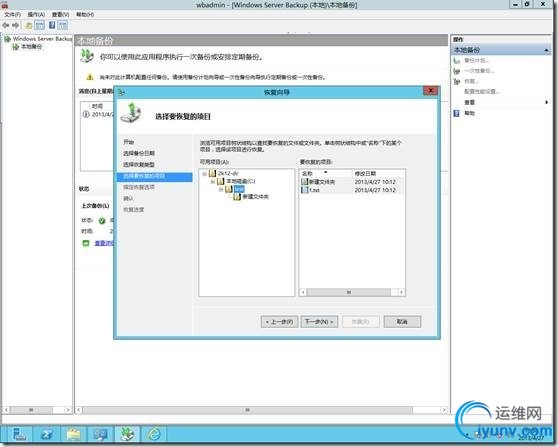Click the 本地磁盘(C:) drive icon in tree
Screen dimensions: 558x447
pos(221,182)
